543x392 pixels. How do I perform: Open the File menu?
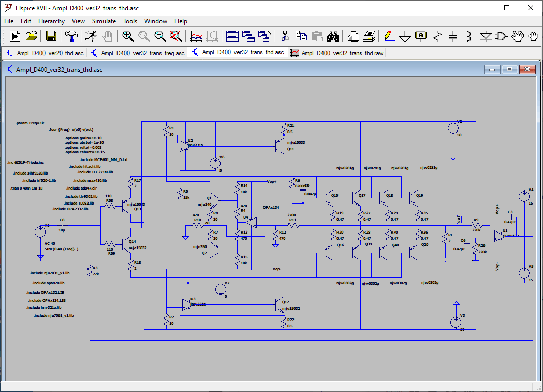(9, 21)
